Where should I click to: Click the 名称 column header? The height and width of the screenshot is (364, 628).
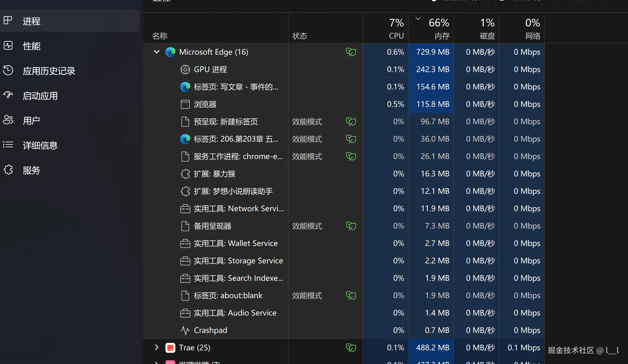160,36
